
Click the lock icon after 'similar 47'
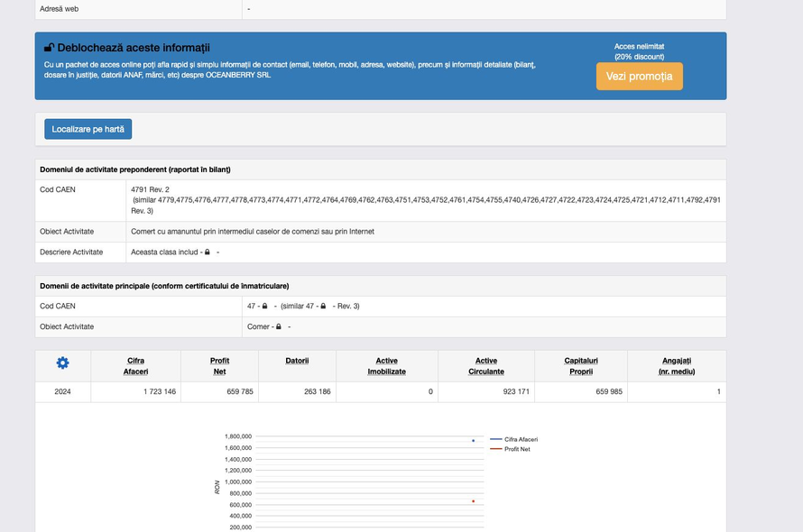(x=323, y=307)
